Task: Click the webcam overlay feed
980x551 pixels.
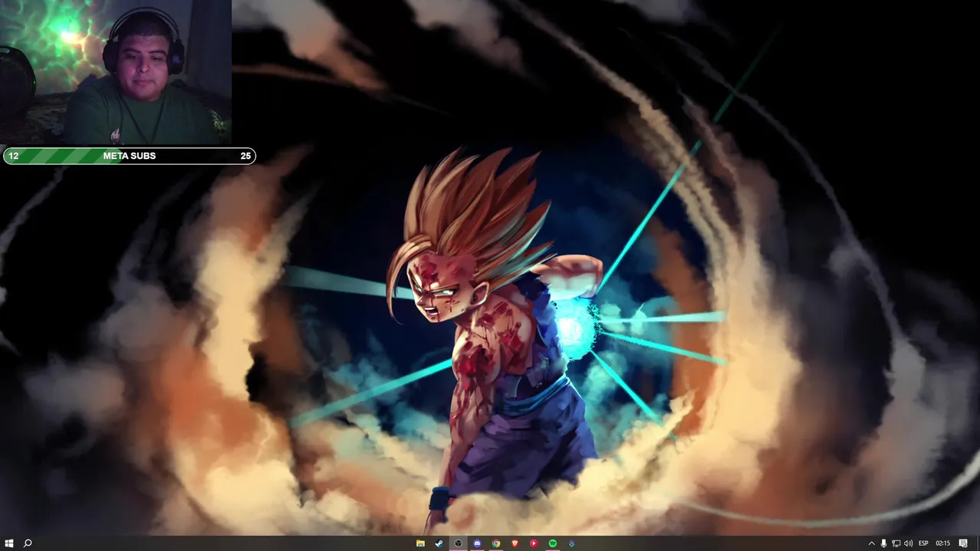Action: coord(116,73)
